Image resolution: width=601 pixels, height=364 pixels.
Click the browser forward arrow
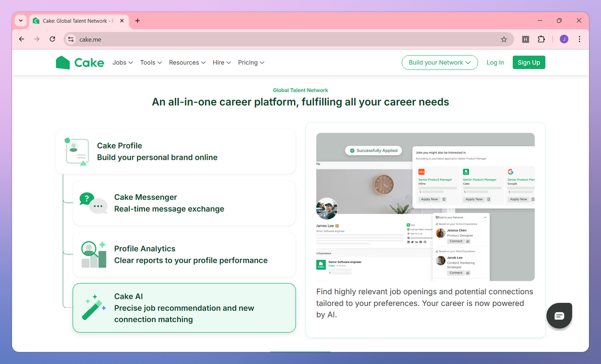(x=37, y=39)
